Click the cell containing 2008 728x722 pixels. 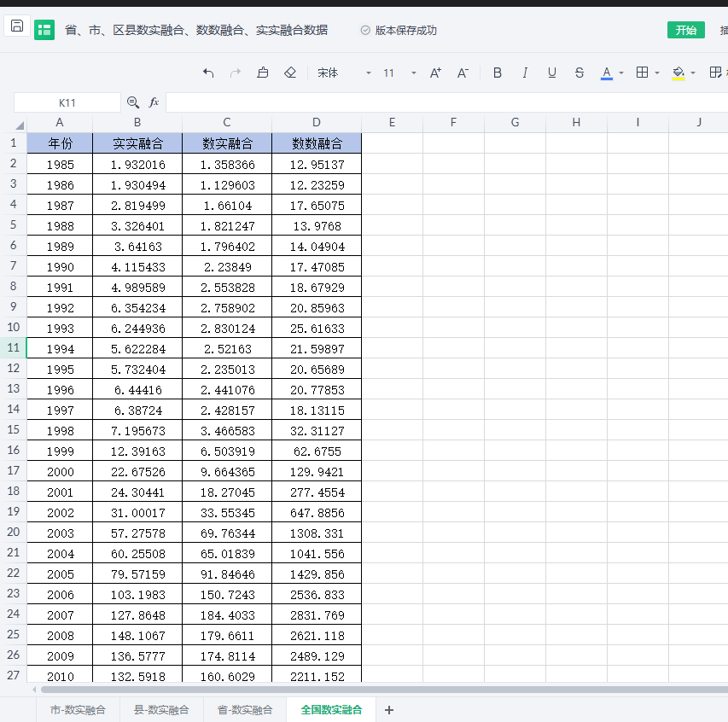[x=60, y=636]
